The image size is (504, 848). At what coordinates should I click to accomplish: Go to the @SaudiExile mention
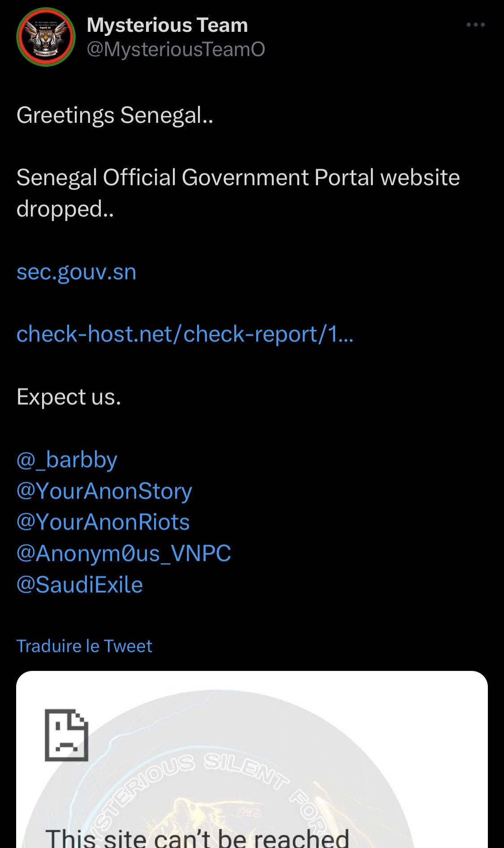coord(80,585)
